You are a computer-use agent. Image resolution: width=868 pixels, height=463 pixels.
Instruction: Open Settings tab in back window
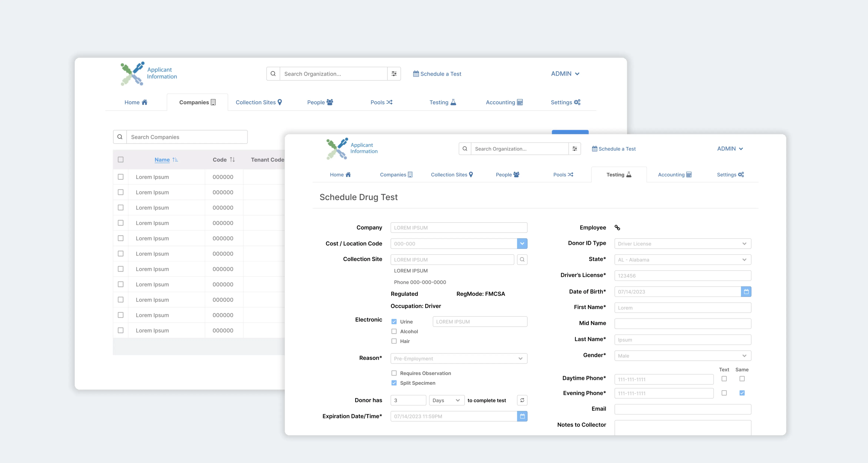565,102
